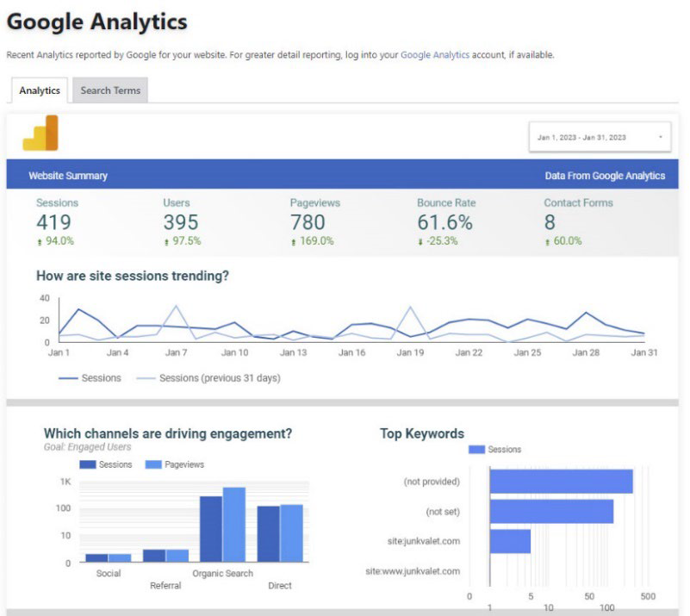Click the Sessions line legend entry
Image resolution: width=690 pixels, height=616 pixels.
tap(90, 378)
